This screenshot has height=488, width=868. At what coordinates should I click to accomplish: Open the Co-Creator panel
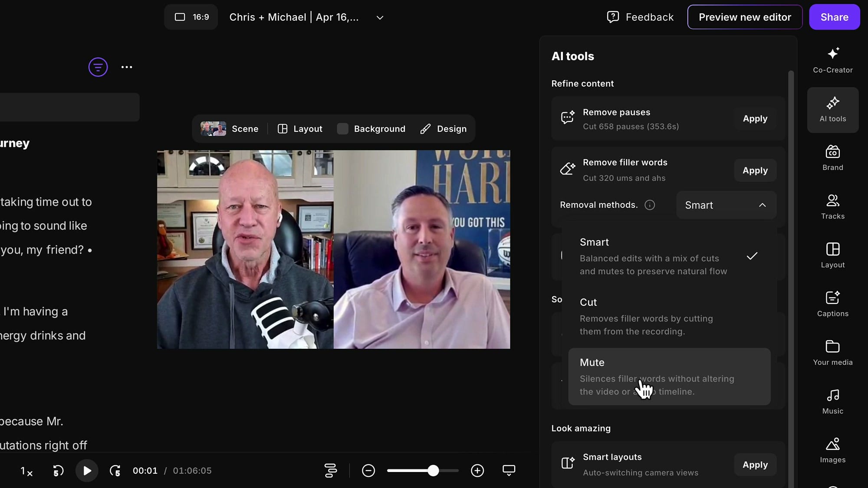click(832, 60)
